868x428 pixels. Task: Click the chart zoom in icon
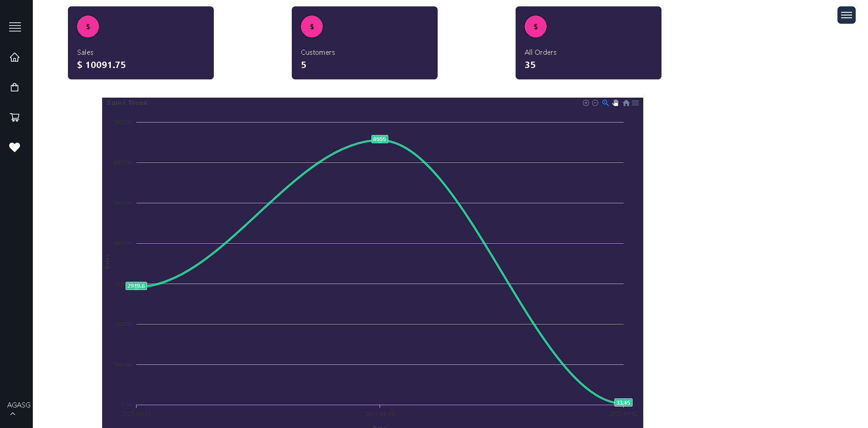[586, 103]
